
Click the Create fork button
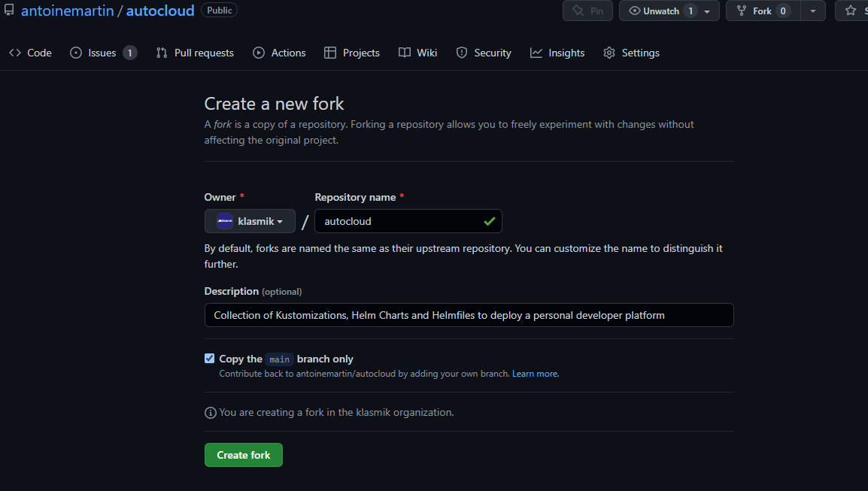point(244,455)
